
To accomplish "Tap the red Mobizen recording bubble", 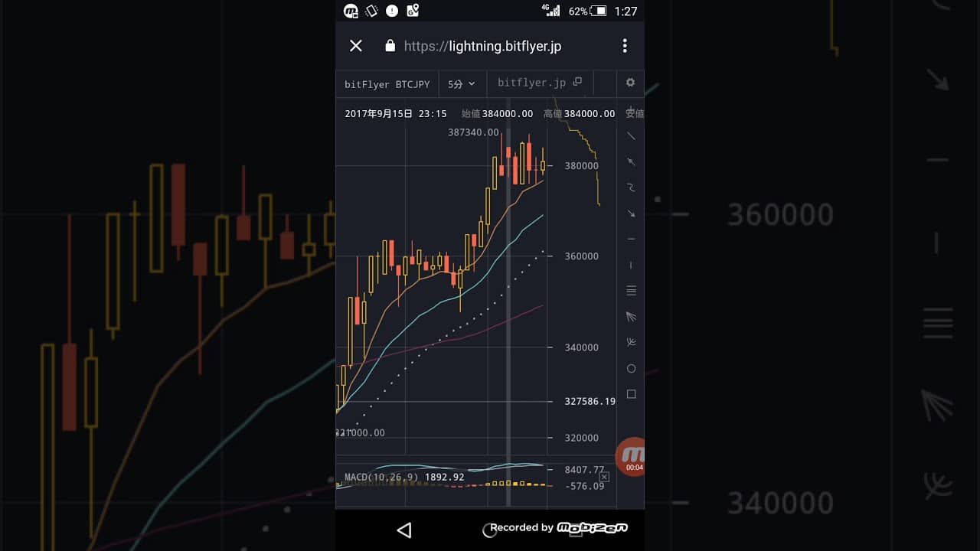I will [x=630, y=457].
